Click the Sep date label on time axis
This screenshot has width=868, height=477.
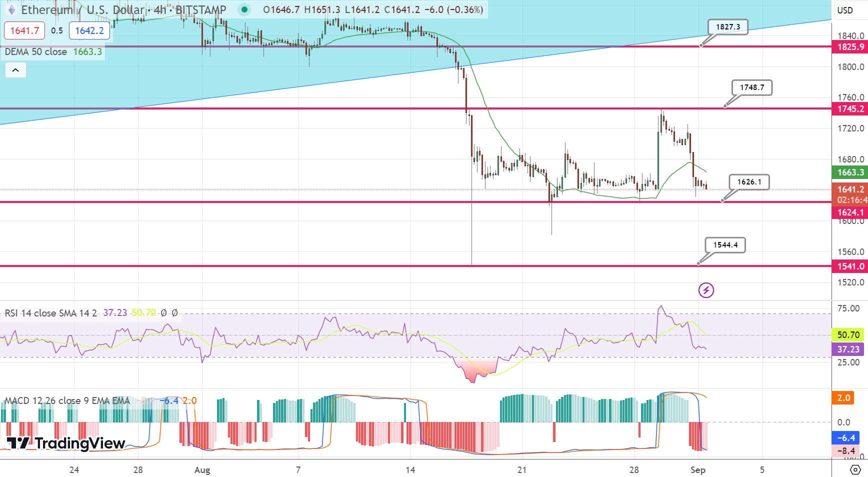698,470
